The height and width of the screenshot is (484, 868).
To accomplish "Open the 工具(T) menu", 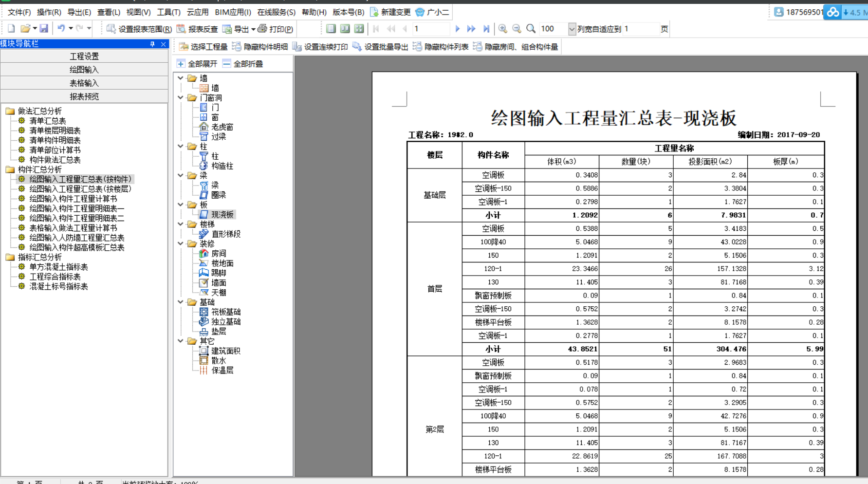I will 168,12.
